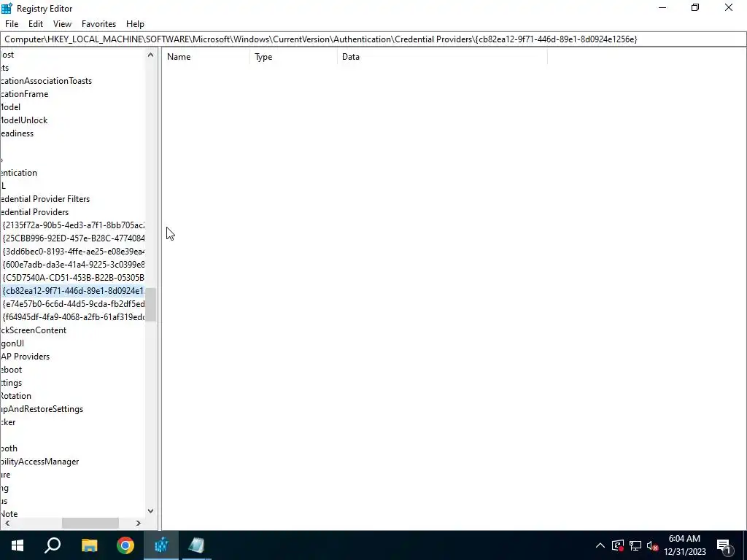This screenshot has height=560, width=747.
Task: Select the Authentication key in tree
Action: [18, 173]
